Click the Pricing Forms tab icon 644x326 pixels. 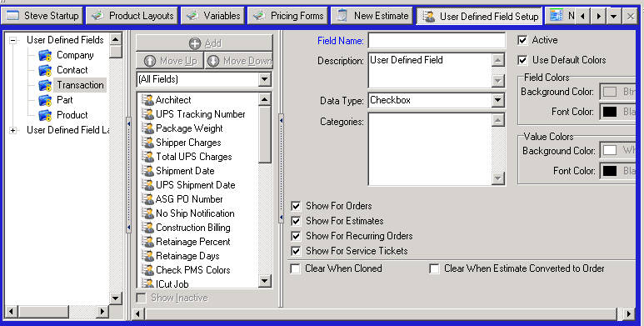click(259, 16)
